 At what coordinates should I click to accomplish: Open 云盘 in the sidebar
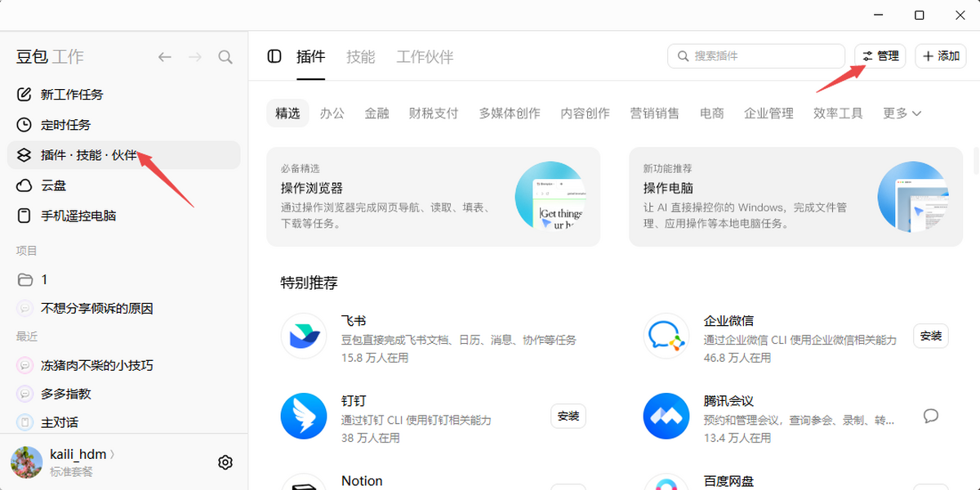click(124, 186)
